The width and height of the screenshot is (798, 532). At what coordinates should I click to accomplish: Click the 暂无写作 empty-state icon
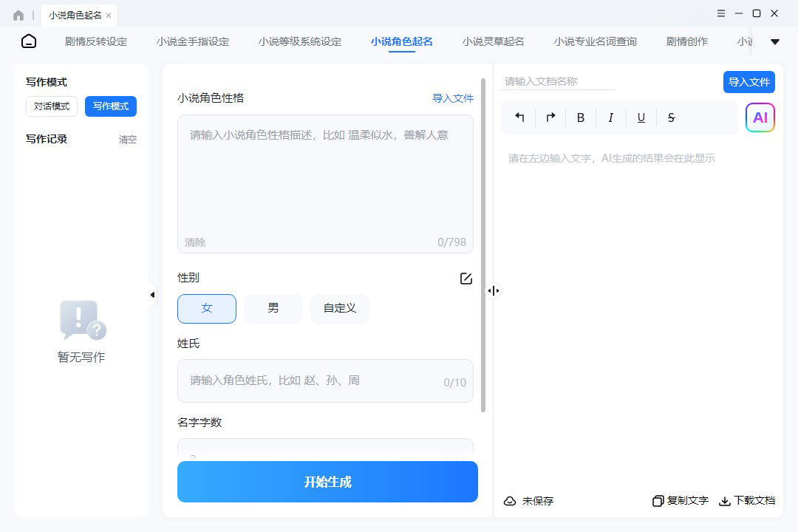coord(83,320)
